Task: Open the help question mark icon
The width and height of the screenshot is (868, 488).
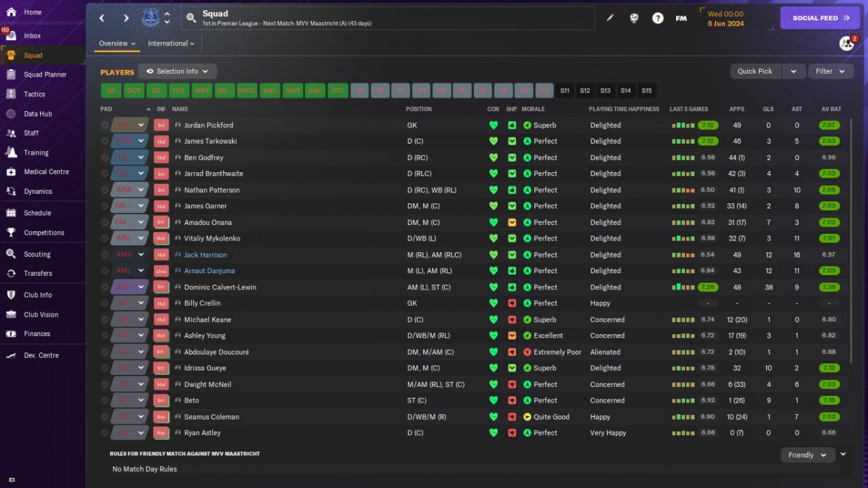Action: [x=658, y=18]
